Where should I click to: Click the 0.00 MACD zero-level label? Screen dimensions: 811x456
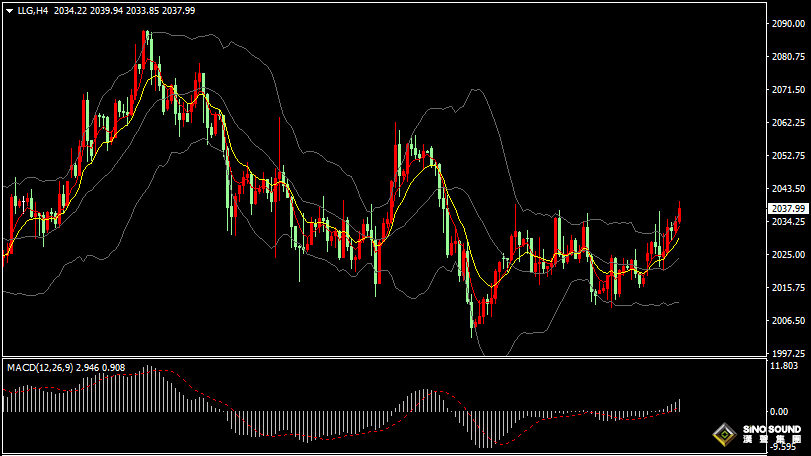(779, 411)
